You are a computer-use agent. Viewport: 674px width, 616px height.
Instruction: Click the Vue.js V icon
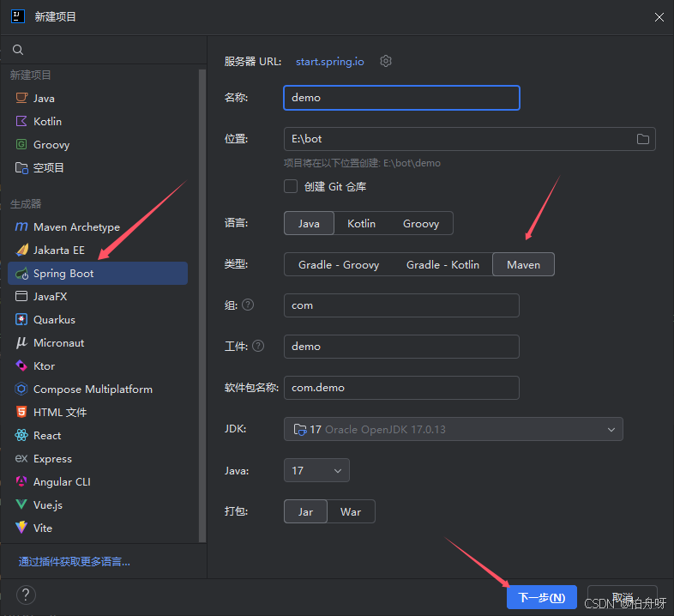coord(21,504)
